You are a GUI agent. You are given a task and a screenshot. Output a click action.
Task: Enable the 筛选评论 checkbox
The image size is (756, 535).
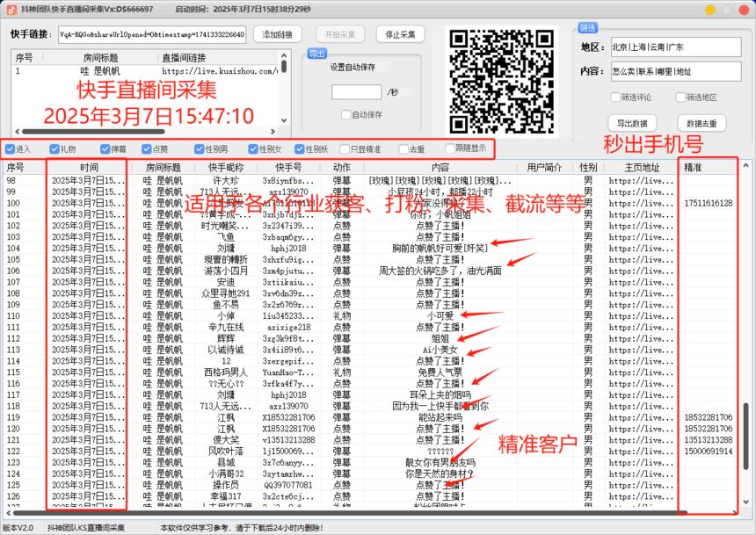[615, 98]
